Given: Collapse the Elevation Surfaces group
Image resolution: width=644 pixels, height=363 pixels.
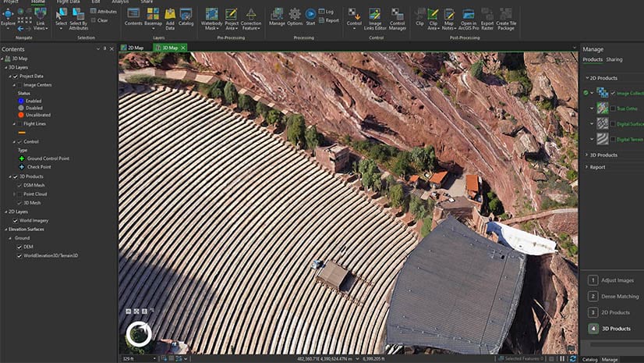Looking at the screenshot, I should coord(4,230).
